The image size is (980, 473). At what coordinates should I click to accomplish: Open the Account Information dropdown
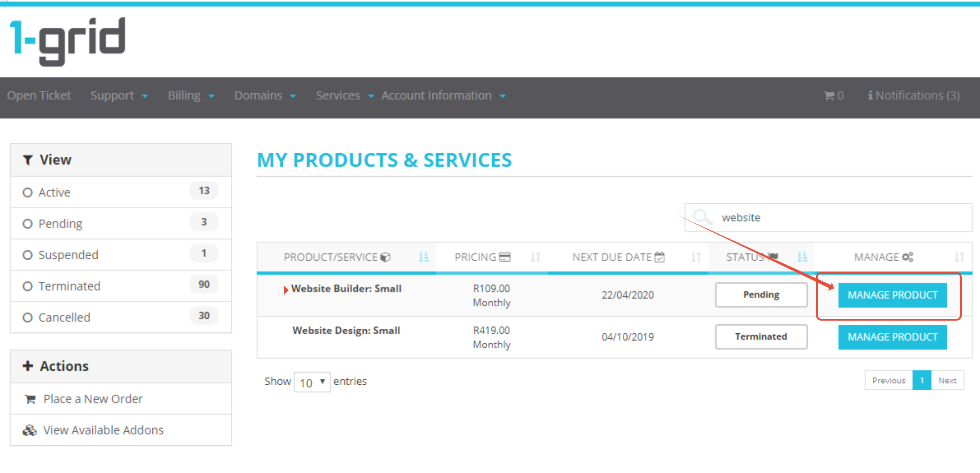pos(444,96)
